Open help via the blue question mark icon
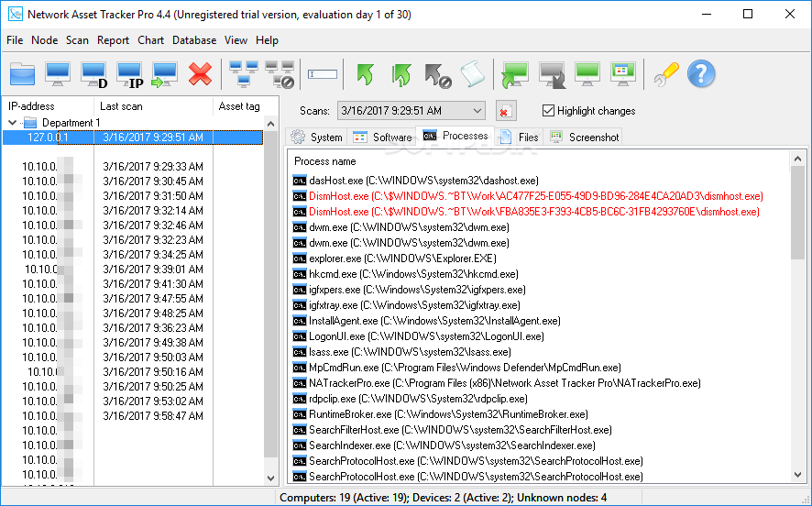 click(701, 74)
